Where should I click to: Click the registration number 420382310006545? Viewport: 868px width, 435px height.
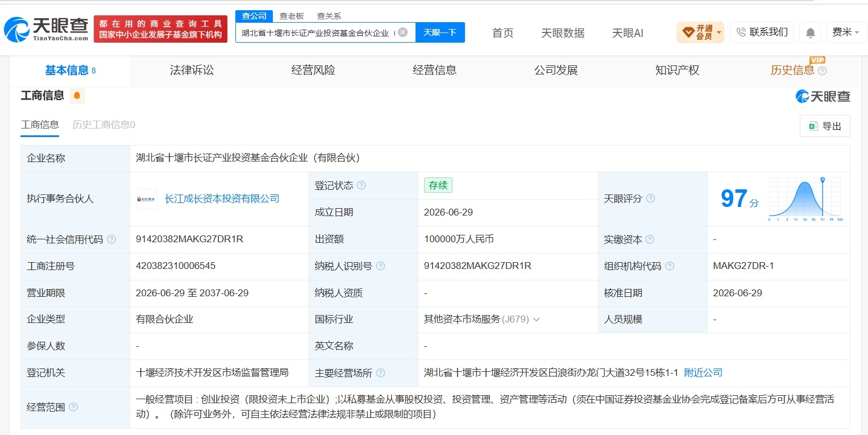click(x=176, y=266)
